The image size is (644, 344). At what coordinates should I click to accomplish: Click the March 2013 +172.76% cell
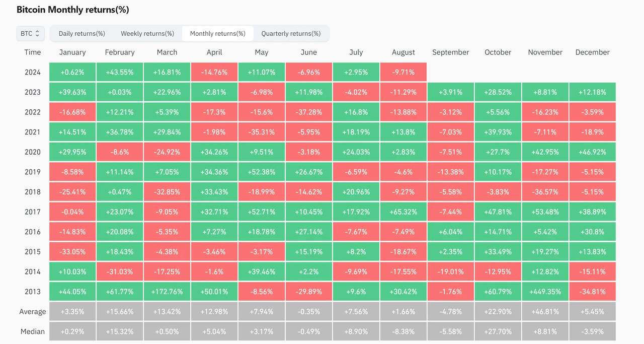click(x=167, y=292)
